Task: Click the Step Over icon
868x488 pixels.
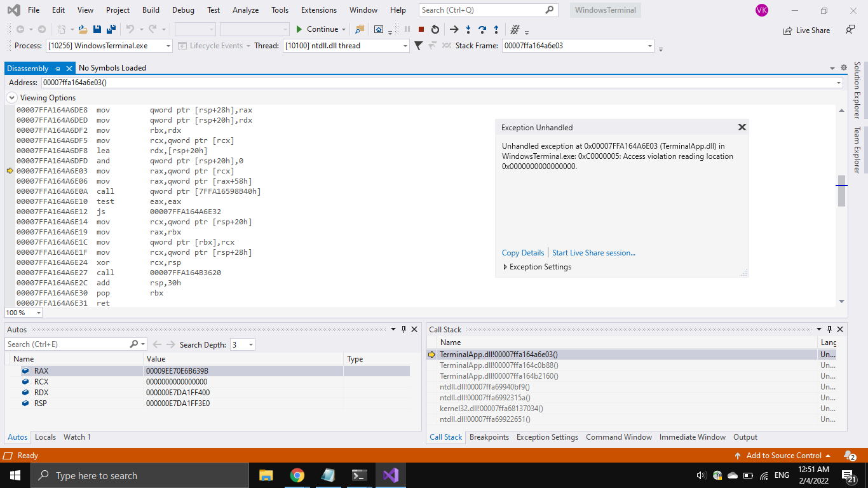Action: tap(482, 29)
